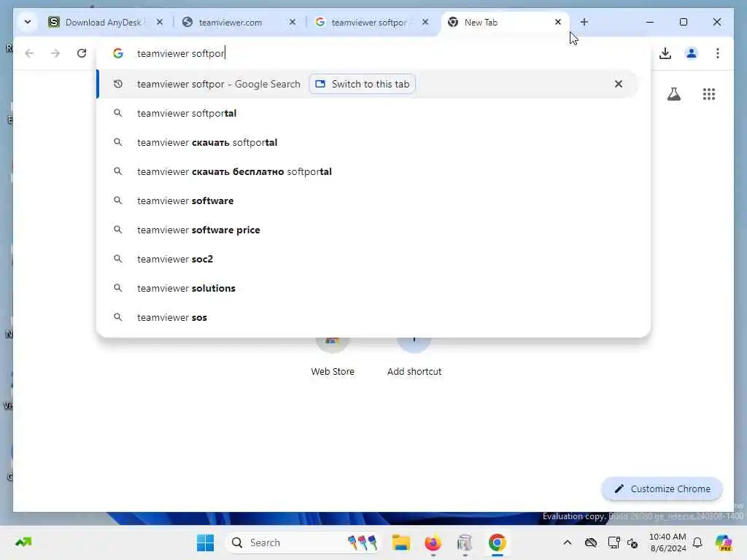Remove the history suggestion with X
This screenshot has height=560, width=747.
pos(619,84)
